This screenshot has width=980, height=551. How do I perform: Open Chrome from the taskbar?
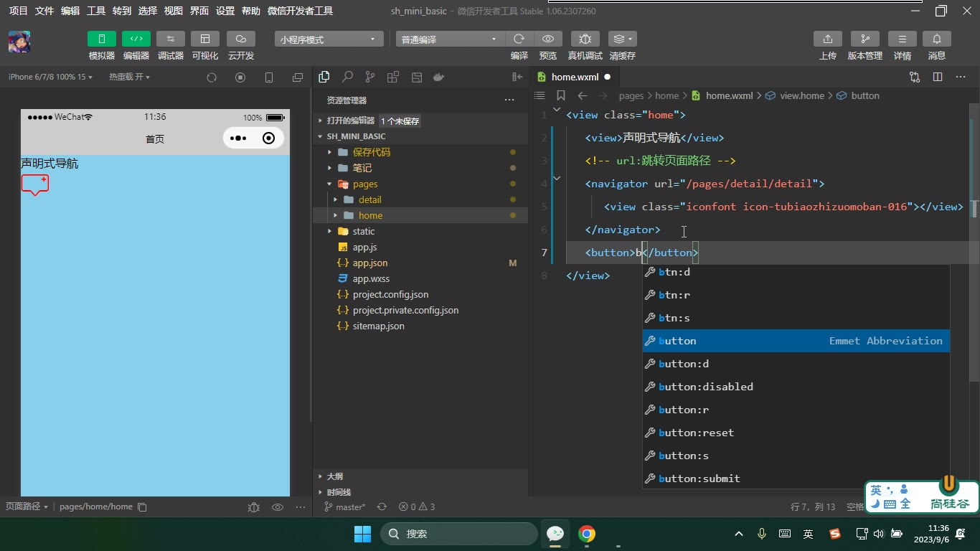coord(587,534)
